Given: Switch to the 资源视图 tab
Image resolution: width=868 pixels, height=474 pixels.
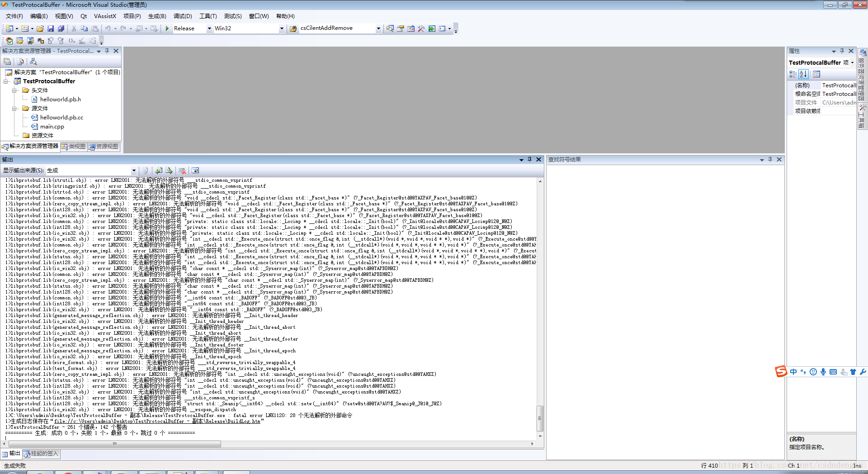Looking at the screenshot, I should click(103, 147).
